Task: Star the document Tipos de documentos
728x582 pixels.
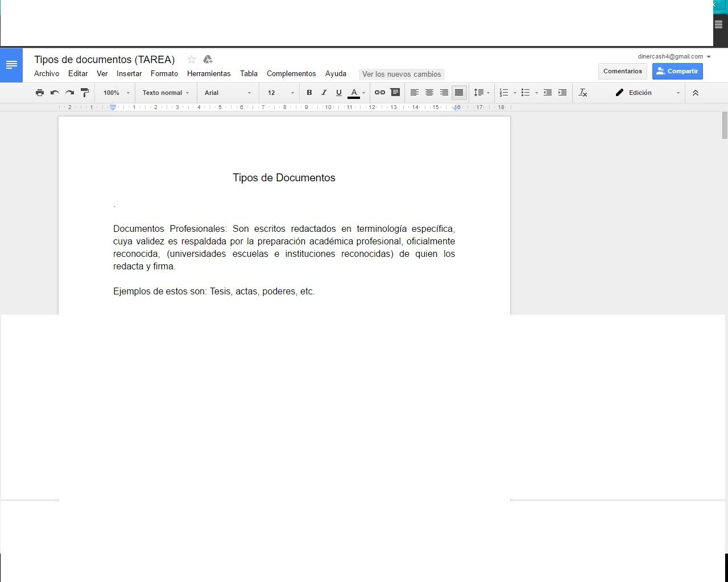Action: click(x=192, y=60)
